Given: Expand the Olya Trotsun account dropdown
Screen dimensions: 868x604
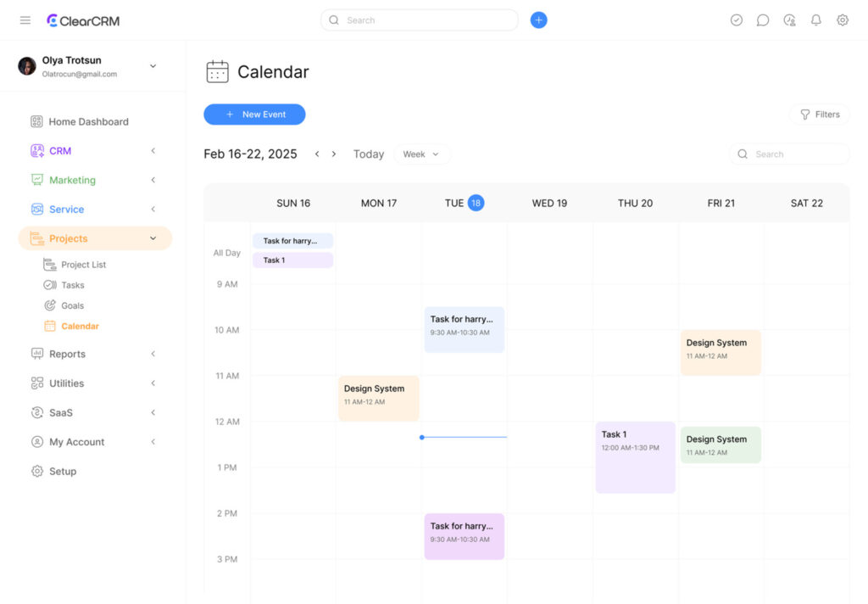Looking at the screenshot, I should [x=153, y=66].
